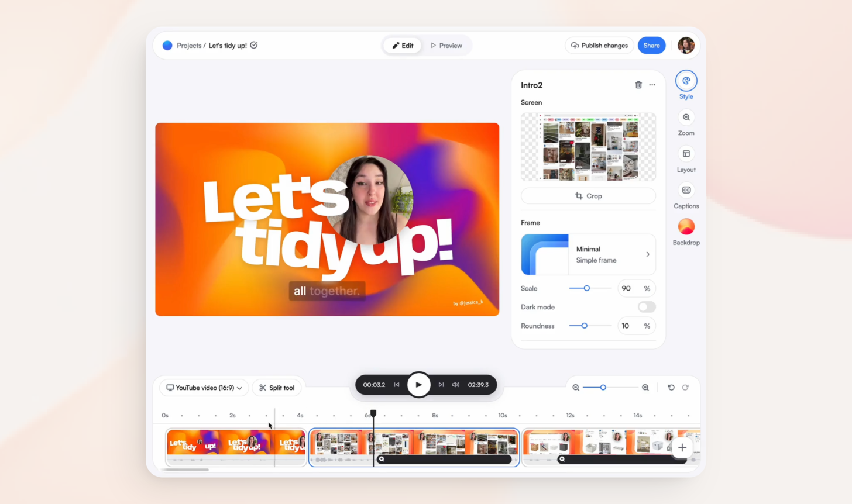The width and height of the screenshot is (852, 504).
Task: Click the Scale percentage field
Action: point(637,288)
